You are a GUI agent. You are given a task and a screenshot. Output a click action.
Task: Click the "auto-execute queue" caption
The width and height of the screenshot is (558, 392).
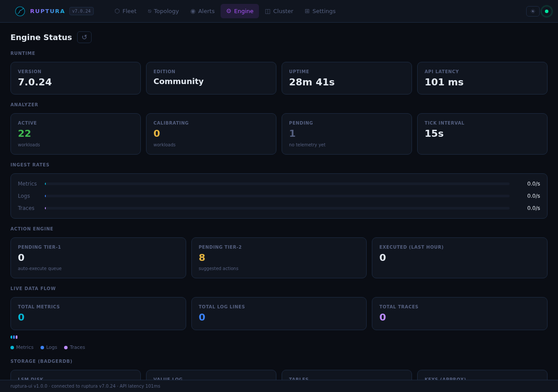[40, 269]
